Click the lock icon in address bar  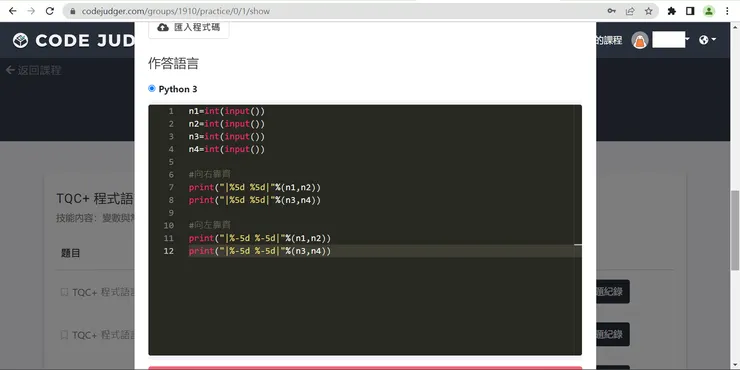click(72, 11)
